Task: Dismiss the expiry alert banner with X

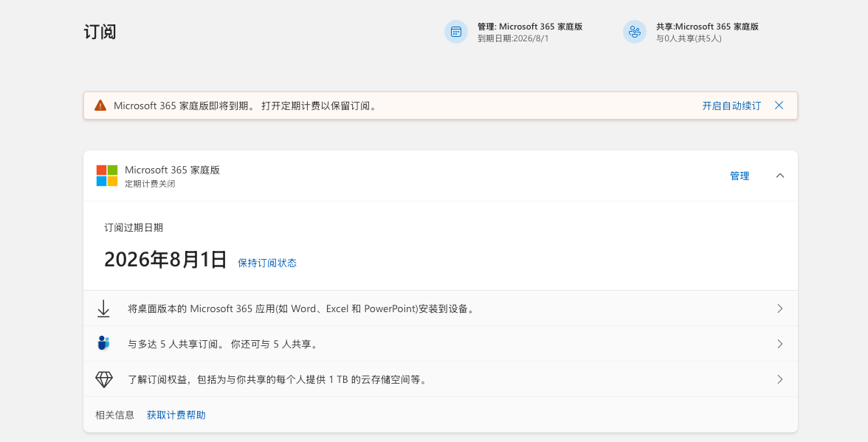Action: click(x=779, y=105)
